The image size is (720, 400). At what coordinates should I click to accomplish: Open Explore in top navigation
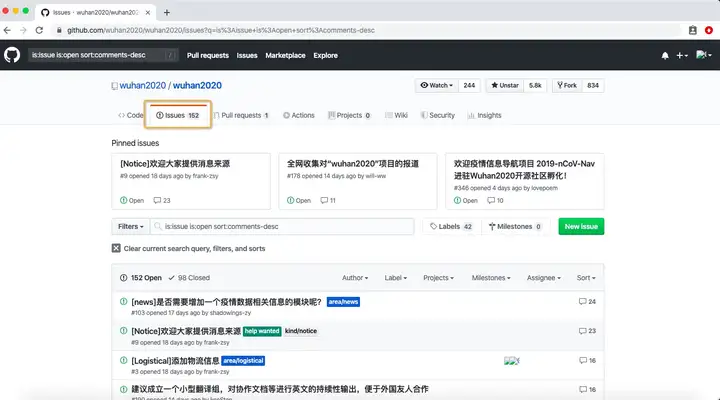pos(326,56)
